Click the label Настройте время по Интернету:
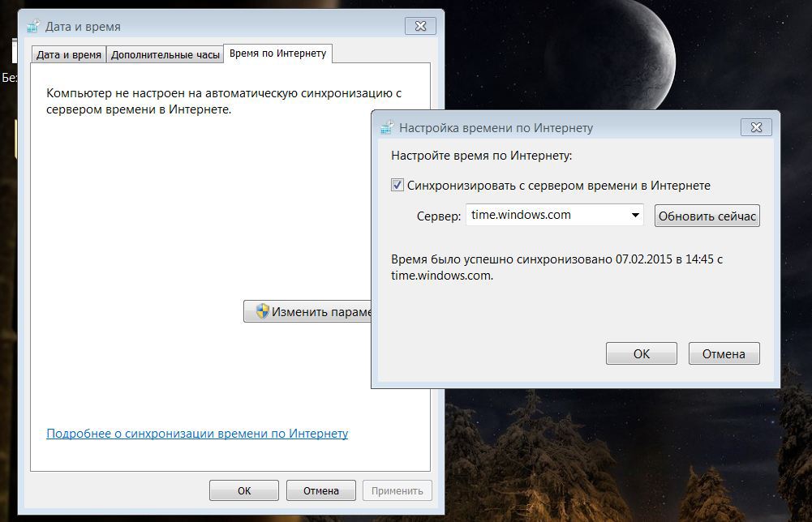The image size is (812, 522). point(482,156)
